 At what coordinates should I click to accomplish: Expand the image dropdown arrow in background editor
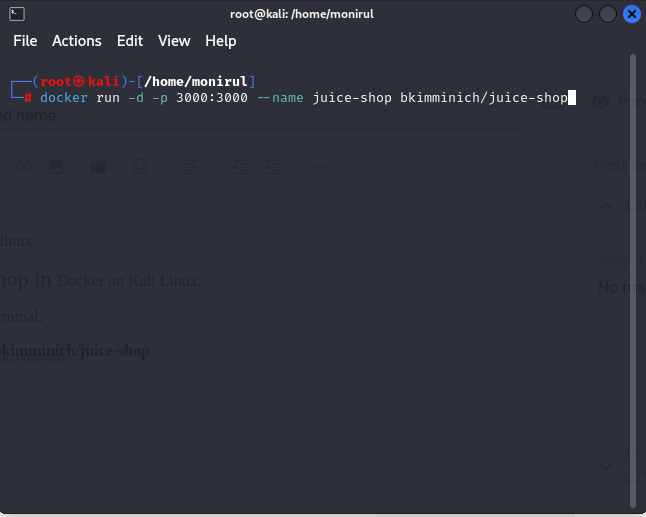coord(70,168)
